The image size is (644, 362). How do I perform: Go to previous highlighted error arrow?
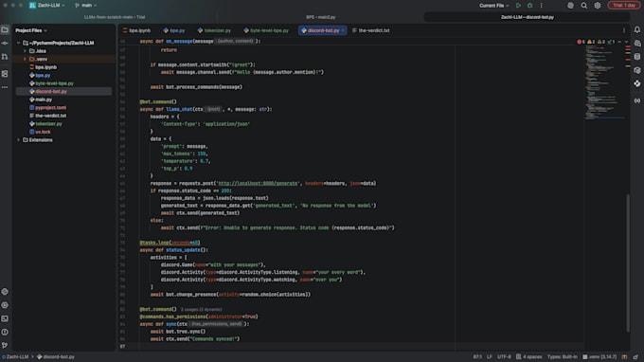(x=619, y=42)
